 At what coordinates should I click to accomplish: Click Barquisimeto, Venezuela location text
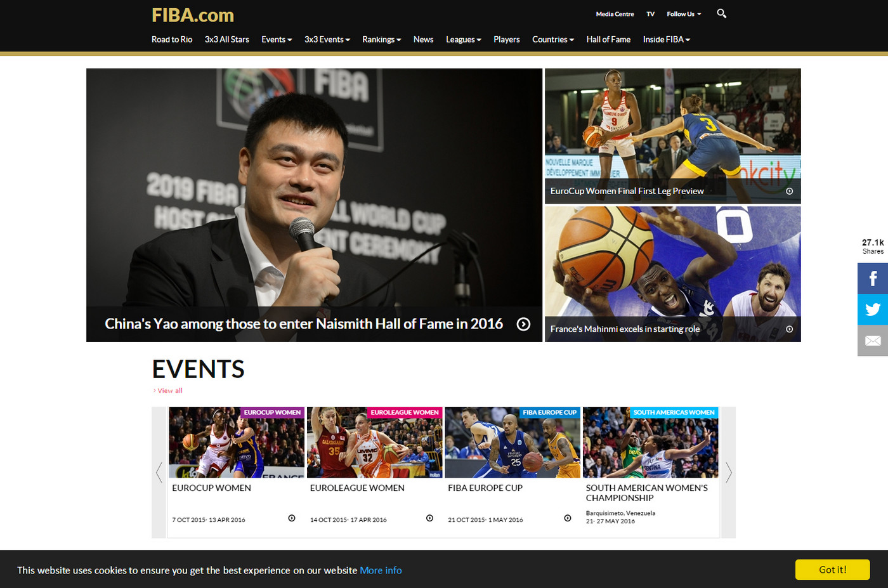point(620,513)
